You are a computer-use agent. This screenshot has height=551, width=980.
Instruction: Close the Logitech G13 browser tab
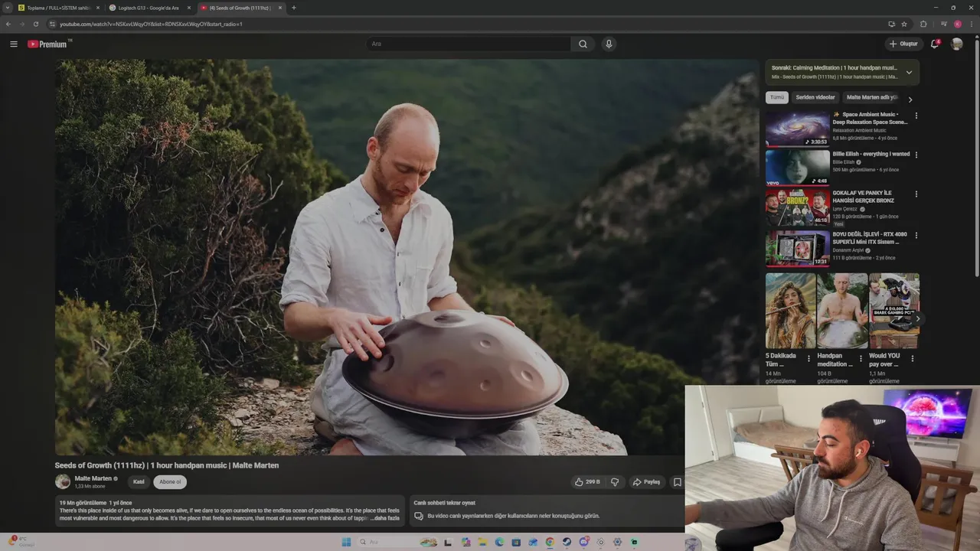189,8
